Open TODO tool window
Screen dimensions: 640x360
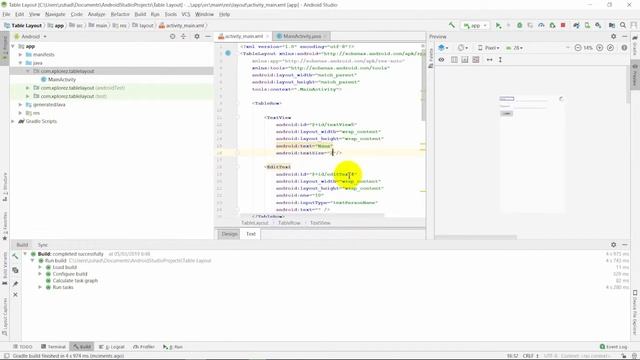point(22,347)
